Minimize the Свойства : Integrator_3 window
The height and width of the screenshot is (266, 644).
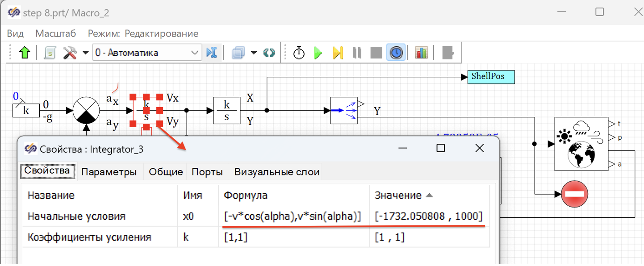(x=403, y=148)
